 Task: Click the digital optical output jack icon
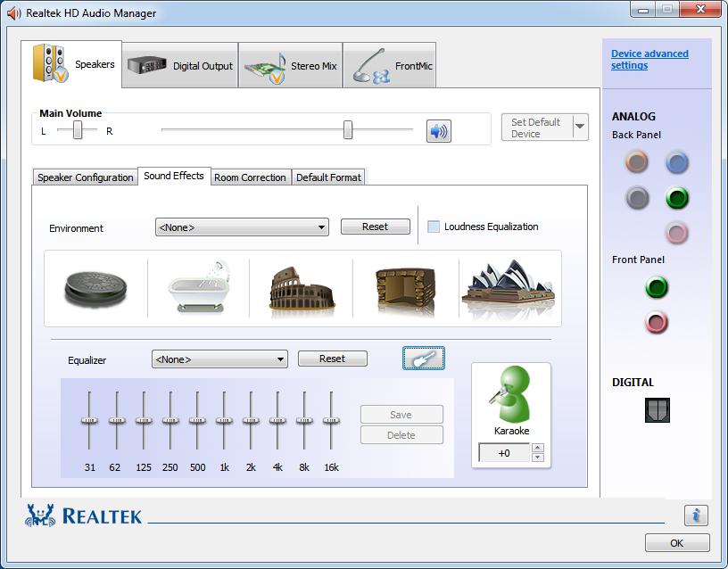[x=657, y=409]
